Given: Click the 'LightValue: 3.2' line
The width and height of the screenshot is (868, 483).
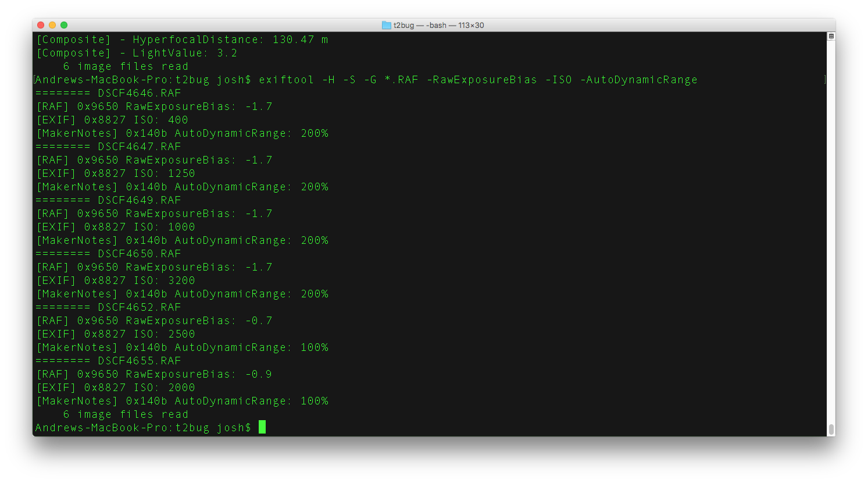Looking at the screenshot, I should (137, 53).
